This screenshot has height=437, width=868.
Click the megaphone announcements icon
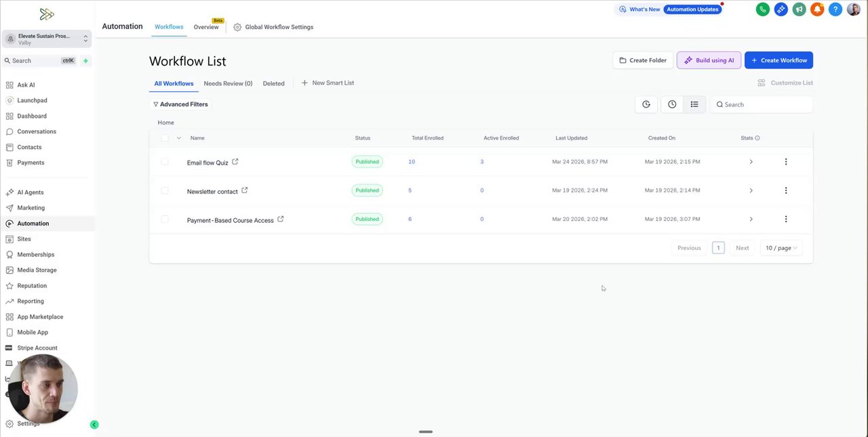tap(800, 9)
